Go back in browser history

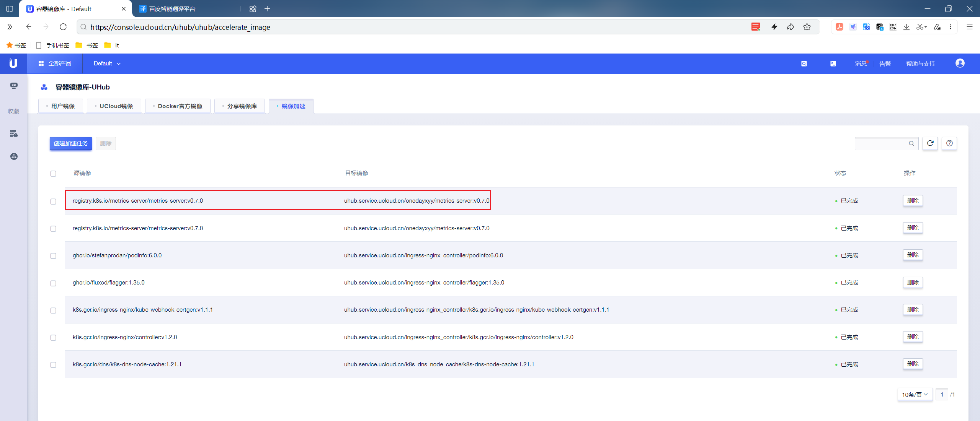(x=29, y=27)
